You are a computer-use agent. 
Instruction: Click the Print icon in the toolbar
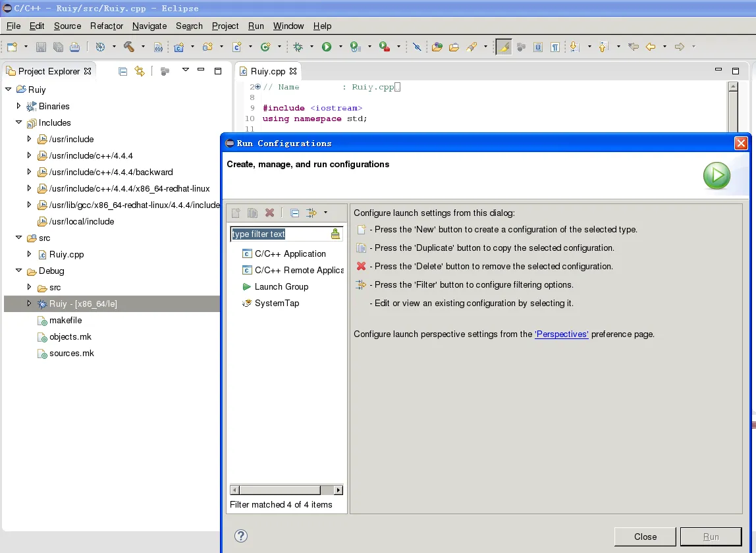pos(74,47)
